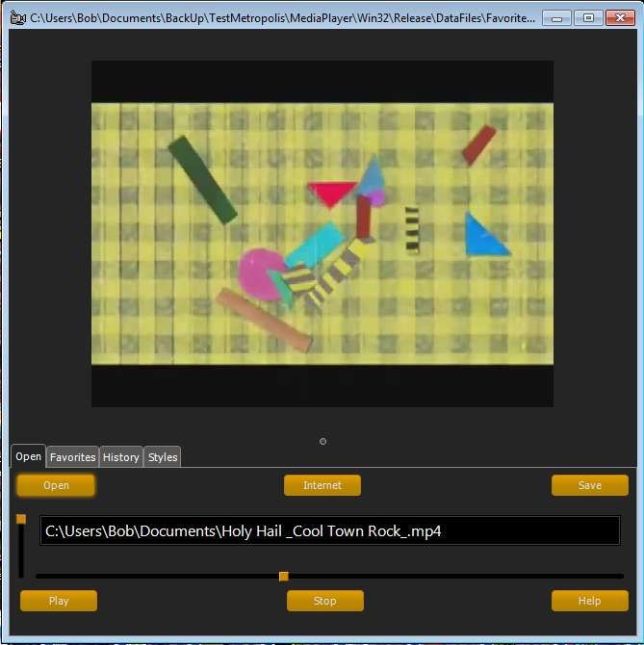Image resolution: width=644 pixels, height=645 pixels.
Task: Click the Internet button
Action: coord(322,485)
